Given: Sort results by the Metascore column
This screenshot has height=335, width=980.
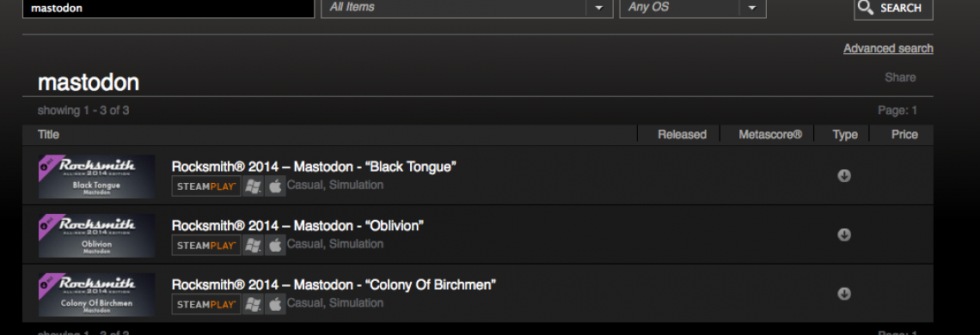Looking at the screenshot, I should click(770, 134).
